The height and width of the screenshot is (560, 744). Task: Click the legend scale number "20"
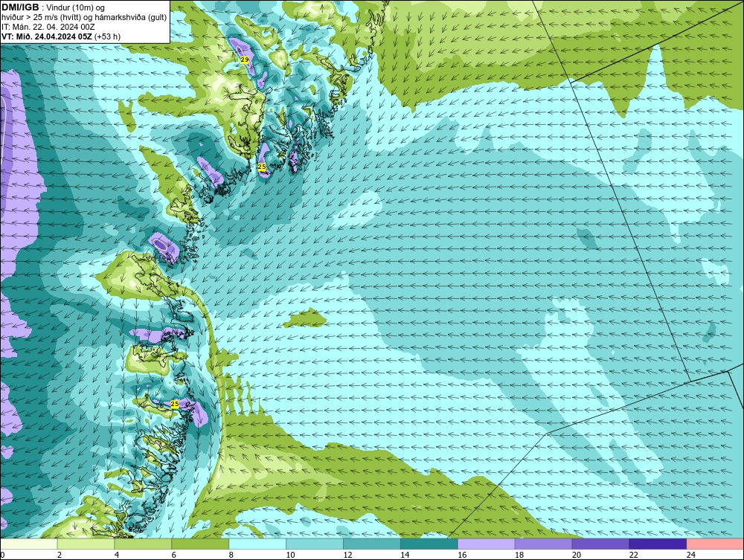click(x=577, y=555)
